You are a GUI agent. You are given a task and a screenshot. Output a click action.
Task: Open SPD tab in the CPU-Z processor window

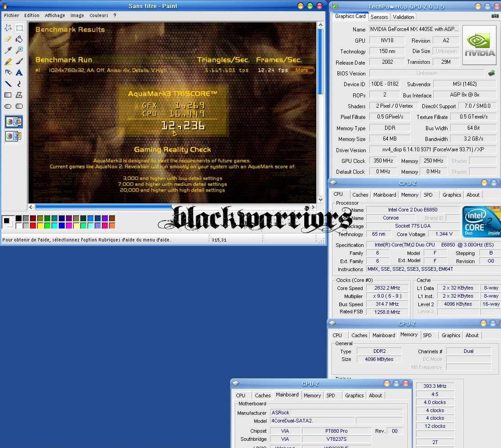pyautogui.click(x=428, y=195)
